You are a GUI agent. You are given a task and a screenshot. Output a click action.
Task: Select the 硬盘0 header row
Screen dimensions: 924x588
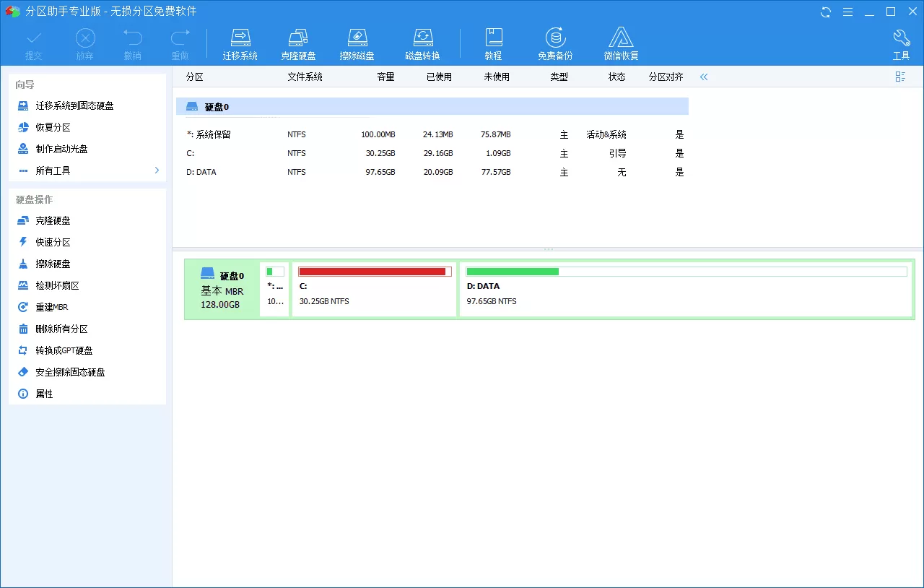coord(432,107)
